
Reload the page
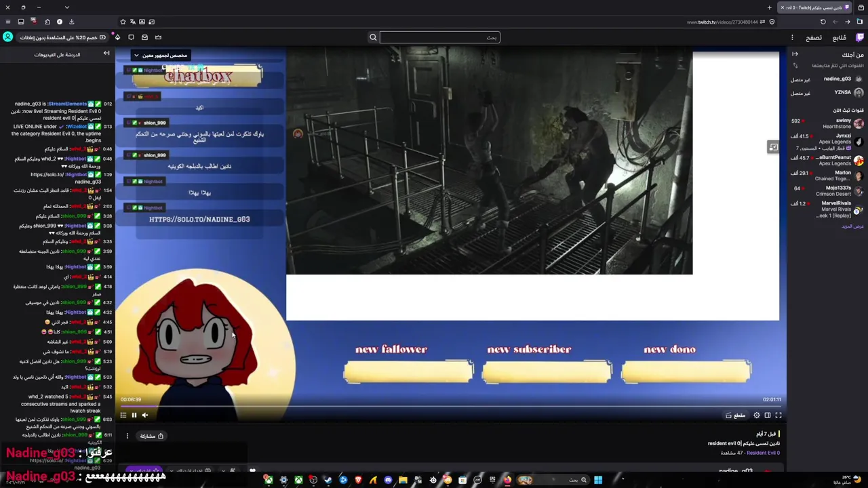coord(823,22)
